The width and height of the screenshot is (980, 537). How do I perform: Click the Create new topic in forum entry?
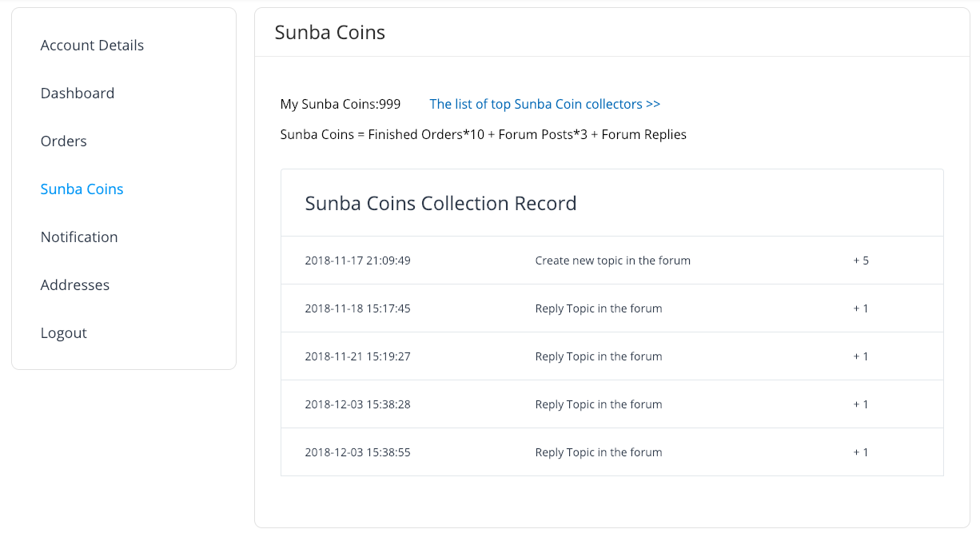tap(612, 261)
